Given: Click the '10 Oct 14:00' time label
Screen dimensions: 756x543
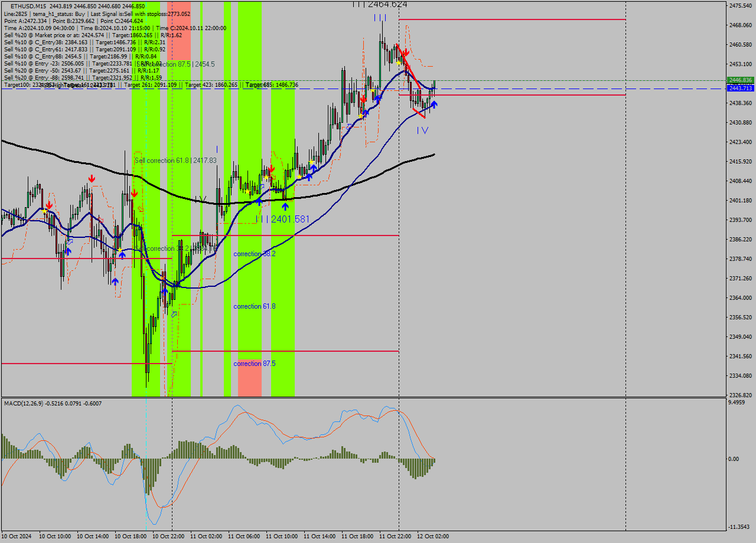Looking at the screenshot, I should (x=93, y=537).
